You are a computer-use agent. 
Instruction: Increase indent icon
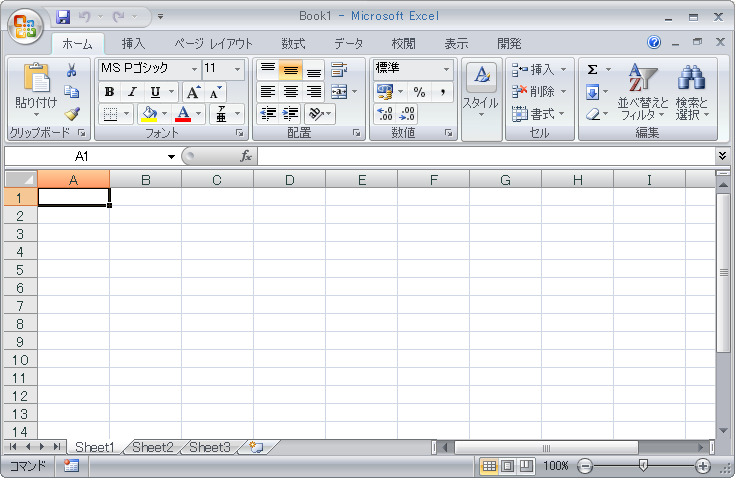pyautogui.click(x=291, y=114)
